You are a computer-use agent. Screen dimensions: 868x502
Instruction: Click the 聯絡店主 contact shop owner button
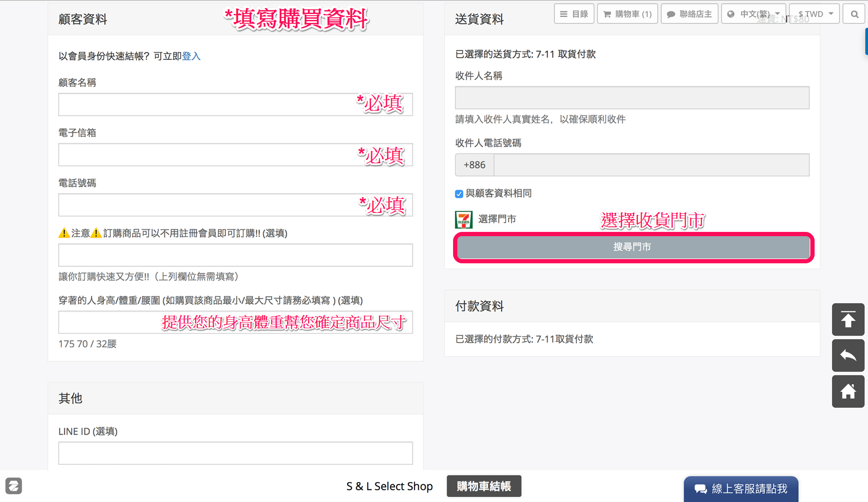[x=689, y=14]
